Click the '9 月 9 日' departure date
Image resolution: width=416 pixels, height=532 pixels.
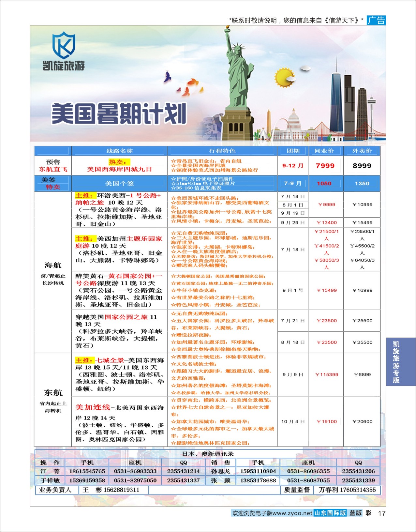293,374
